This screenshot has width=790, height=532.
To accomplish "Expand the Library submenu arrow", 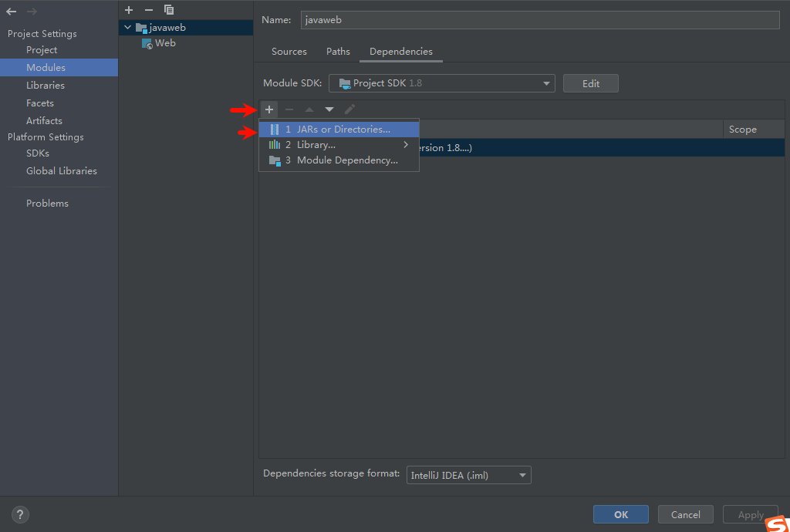I will [x=406, y=145].
